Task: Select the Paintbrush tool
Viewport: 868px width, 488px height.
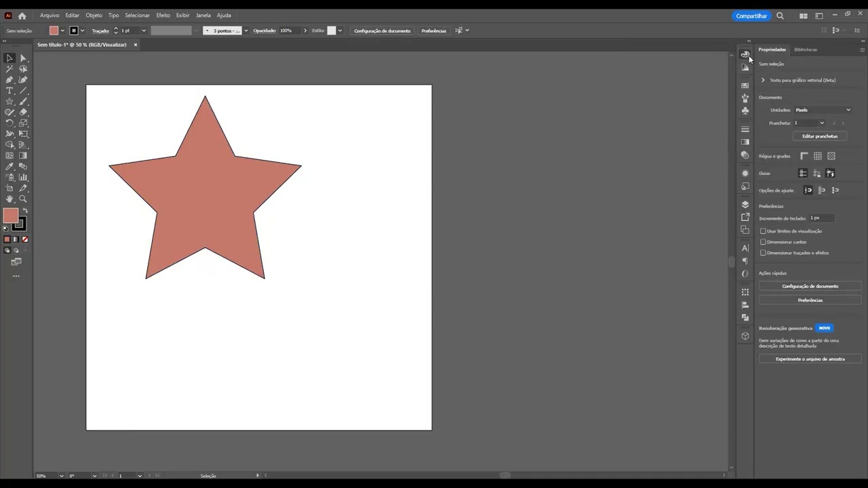Action: pos(23,102)
